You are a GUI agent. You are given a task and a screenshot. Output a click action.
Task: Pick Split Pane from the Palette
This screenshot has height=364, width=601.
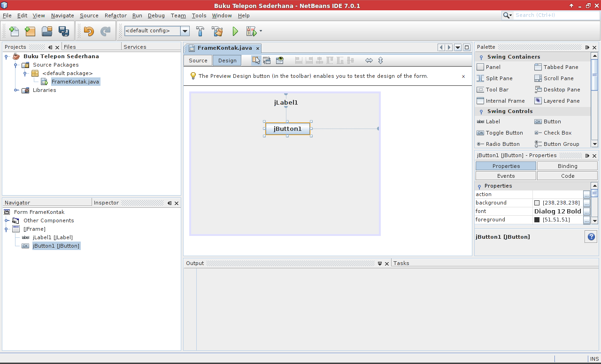point(494,78)
